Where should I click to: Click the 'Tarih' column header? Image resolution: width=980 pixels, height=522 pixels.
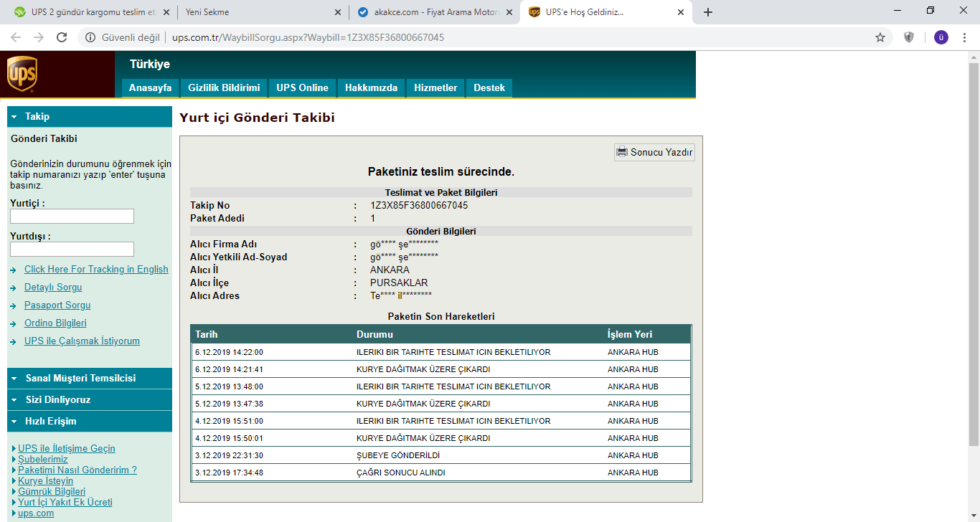207,334
